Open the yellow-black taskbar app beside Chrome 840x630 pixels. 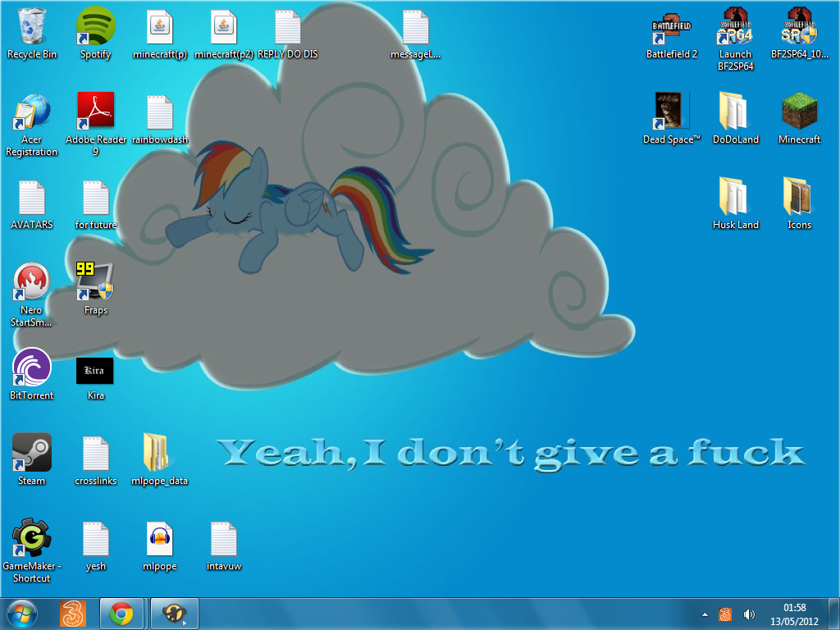(x=175, y=614)
